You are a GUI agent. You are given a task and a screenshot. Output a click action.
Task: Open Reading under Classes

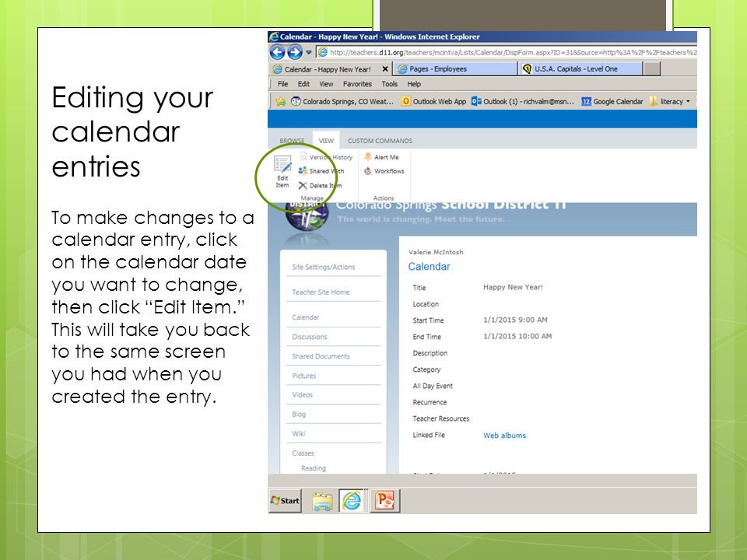click(x=314, y=468)
